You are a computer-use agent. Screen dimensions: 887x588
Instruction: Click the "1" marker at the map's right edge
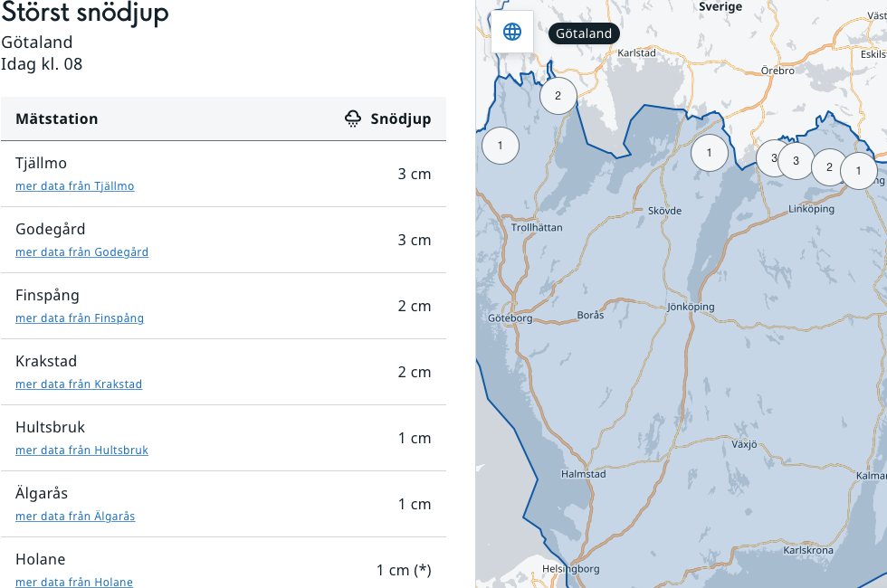coord(858,170)
